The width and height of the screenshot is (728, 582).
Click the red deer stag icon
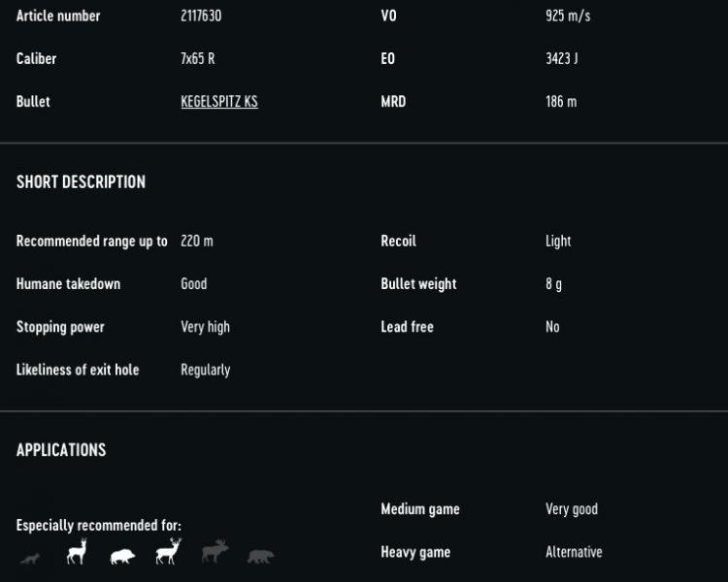[168, 552]
